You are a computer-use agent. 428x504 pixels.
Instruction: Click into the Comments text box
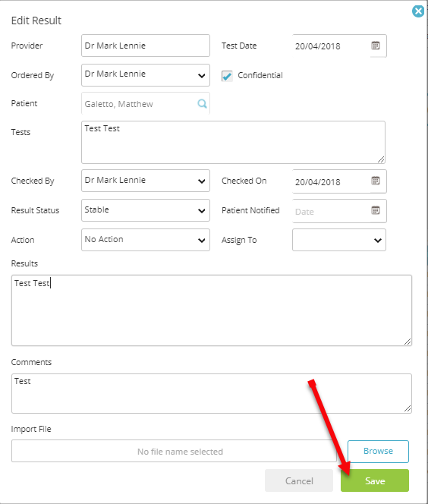coord(212,393)
